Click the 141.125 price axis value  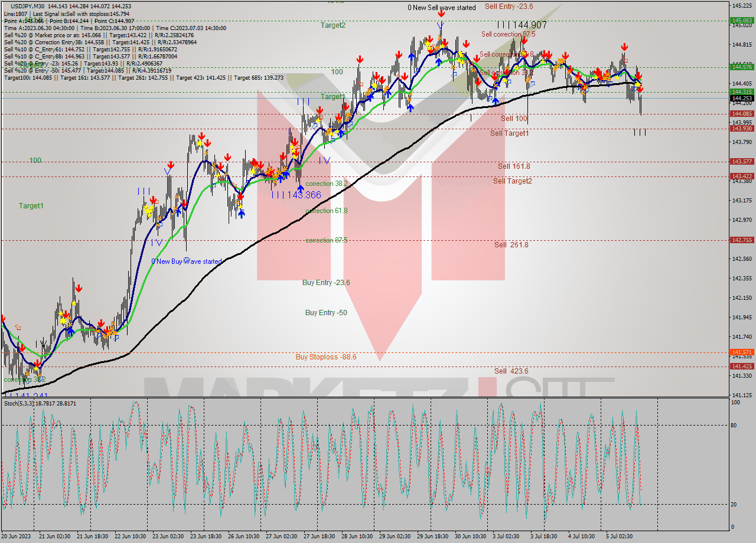click(742, 395)
